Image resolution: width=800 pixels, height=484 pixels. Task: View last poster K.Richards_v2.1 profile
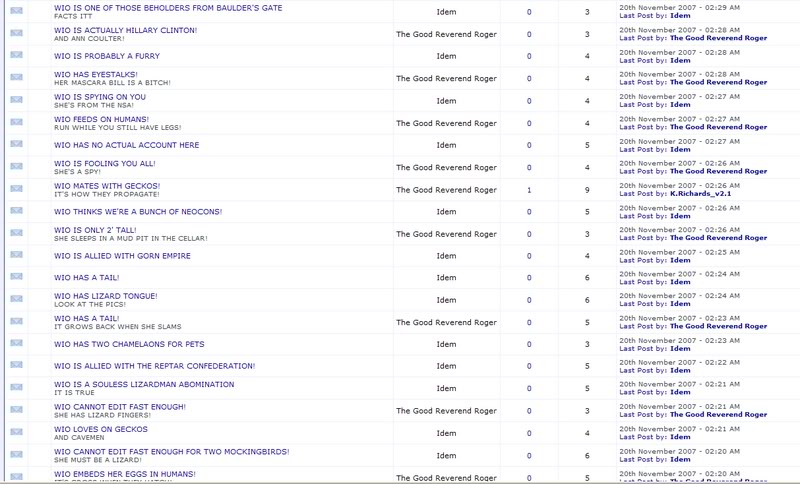coord(700,194)
